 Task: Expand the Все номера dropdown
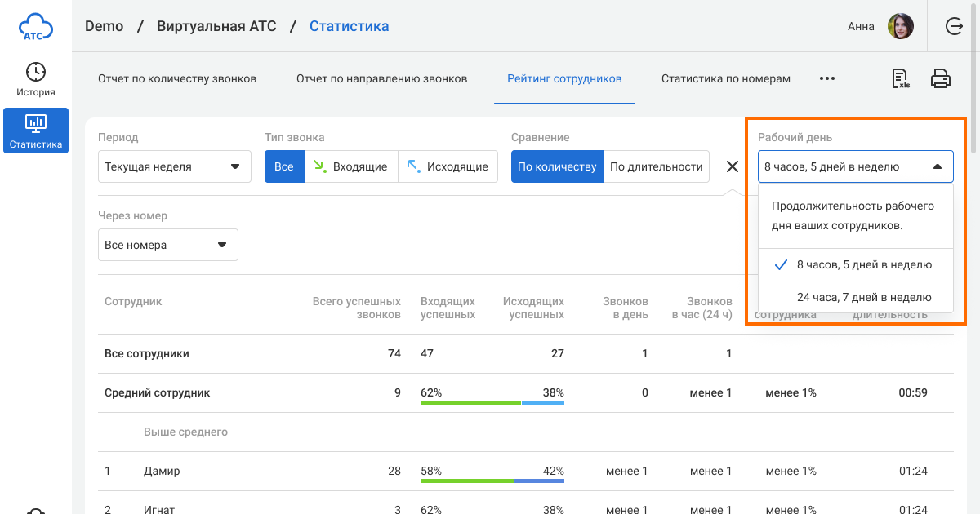click(x=167, y=245)
